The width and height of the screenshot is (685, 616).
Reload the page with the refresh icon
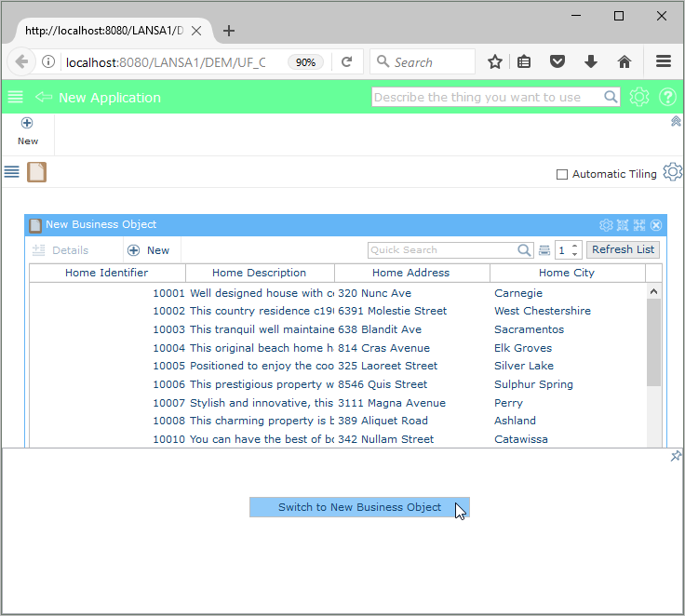pyautogui.click(x=347, y=61)
